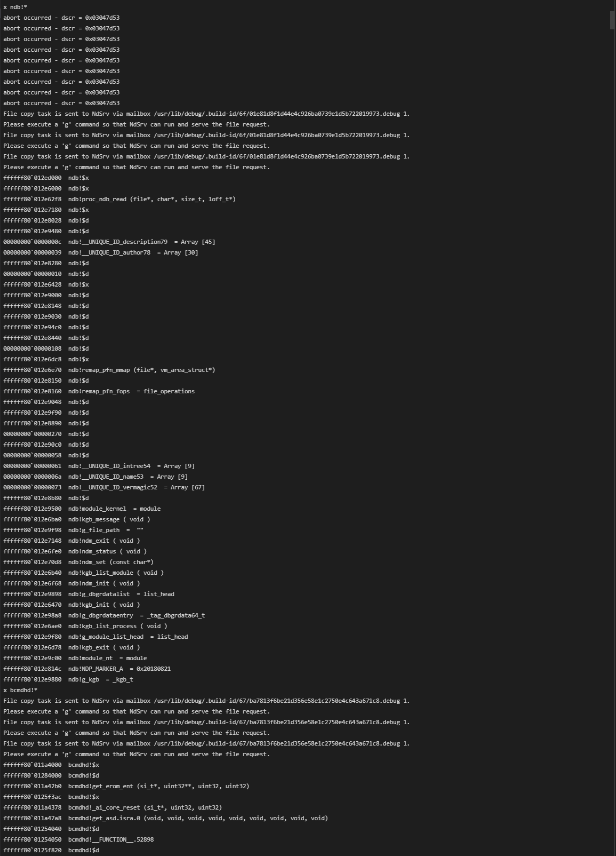Click the vertical scrollbar thumb
This screenshot has width=616, height=856.
pos(612,20)
